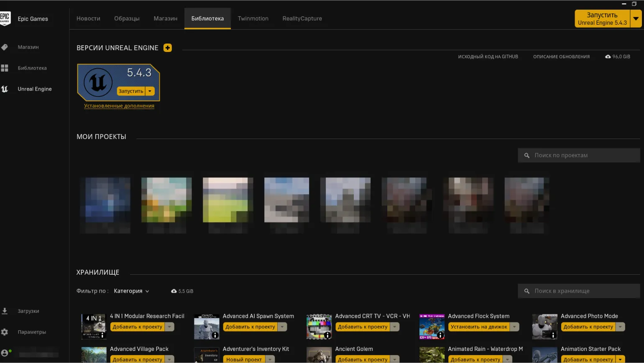Open the Установленные дополнения link
The image size is (644, 363).
click(x=119, y=106)
